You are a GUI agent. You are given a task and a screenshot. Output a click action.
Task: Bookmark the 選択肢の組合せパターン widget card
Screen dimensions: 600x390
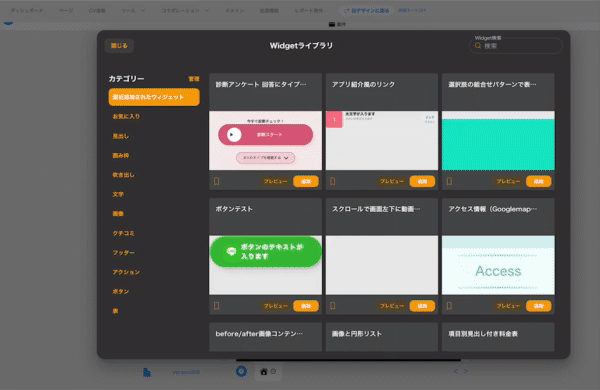point(449,181)
